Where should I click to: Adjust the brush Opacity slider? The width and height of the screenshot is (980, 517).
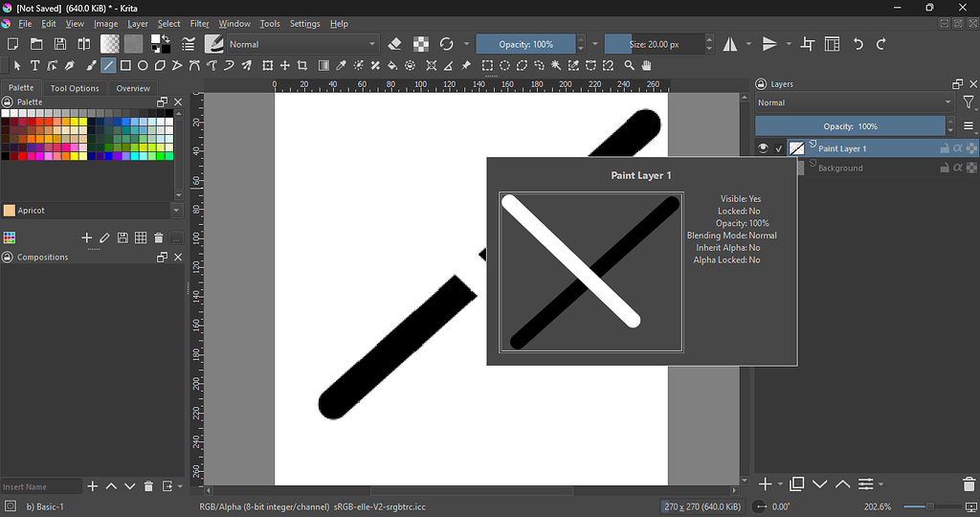(x=525, y=44)
